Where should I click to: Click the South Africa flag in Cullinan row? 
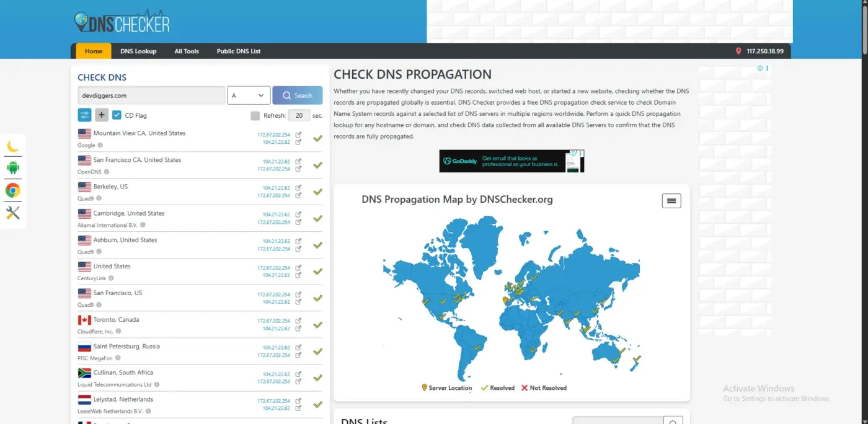point(84,373)
